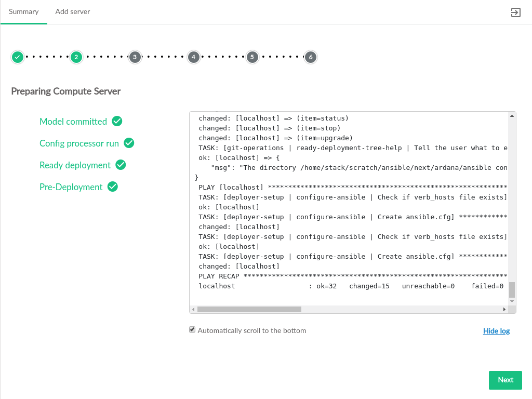Click the exit icon in top-right corner
Viewport: 532px width, 399px height.
pos(515,12)
